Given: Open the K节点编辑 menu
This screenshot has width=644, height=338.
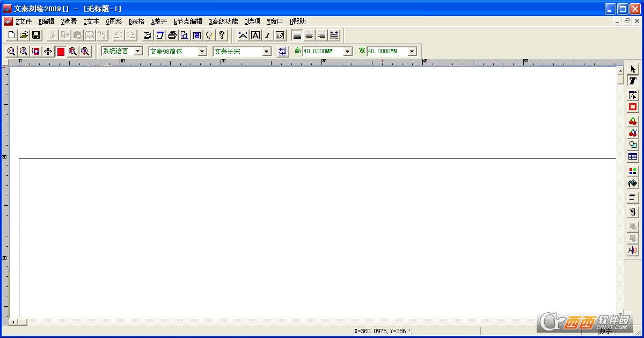Looking at the screenshot, I should pos(188,21).
